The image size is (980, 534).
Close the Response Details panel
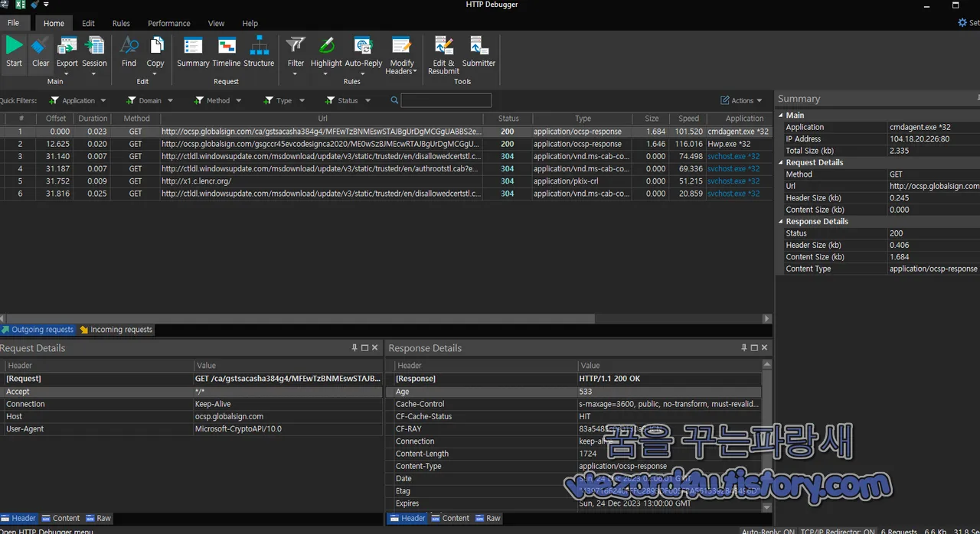764,347
